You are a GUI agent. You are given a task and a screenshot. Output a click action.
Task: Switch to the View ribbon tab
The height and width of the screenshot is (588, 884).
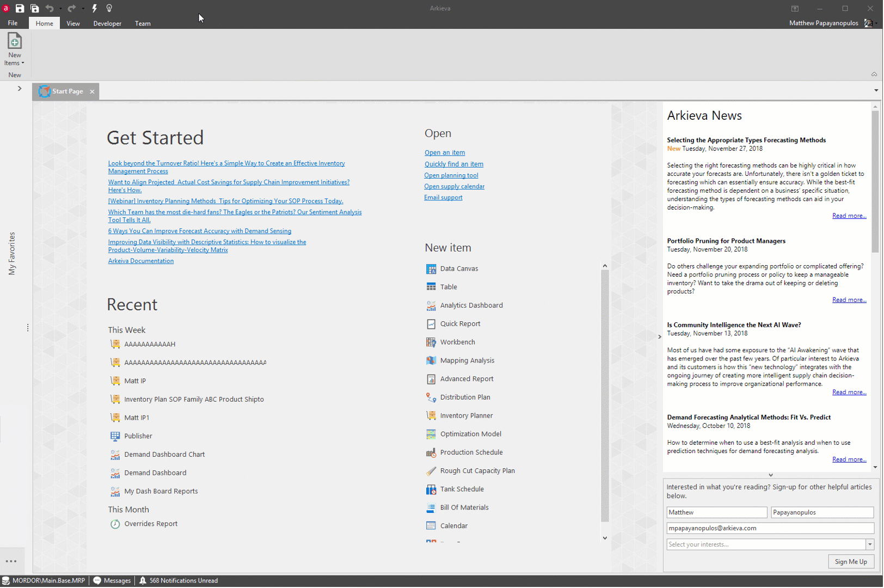pos(73,23)
